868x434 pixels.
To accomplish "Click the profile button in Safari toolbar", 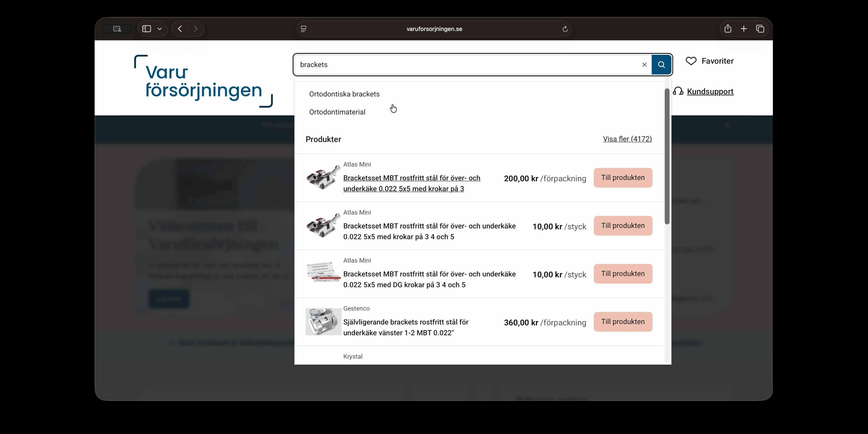I will click(117, 29).
